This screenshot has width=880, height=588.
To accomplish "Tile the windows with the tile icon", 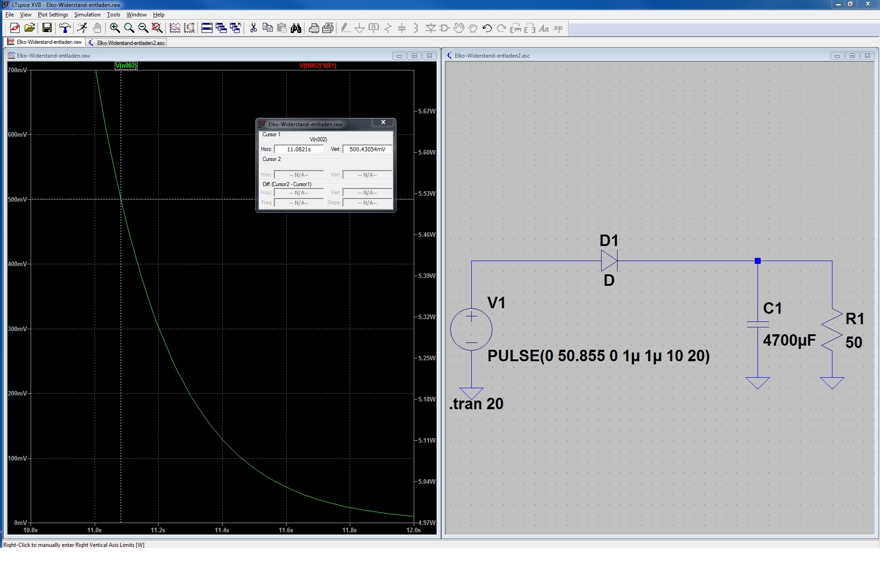I will point(207,28).
